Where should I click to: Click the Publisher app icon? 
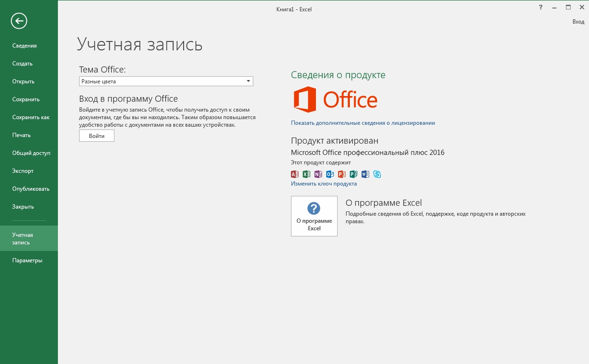(354, 174)
